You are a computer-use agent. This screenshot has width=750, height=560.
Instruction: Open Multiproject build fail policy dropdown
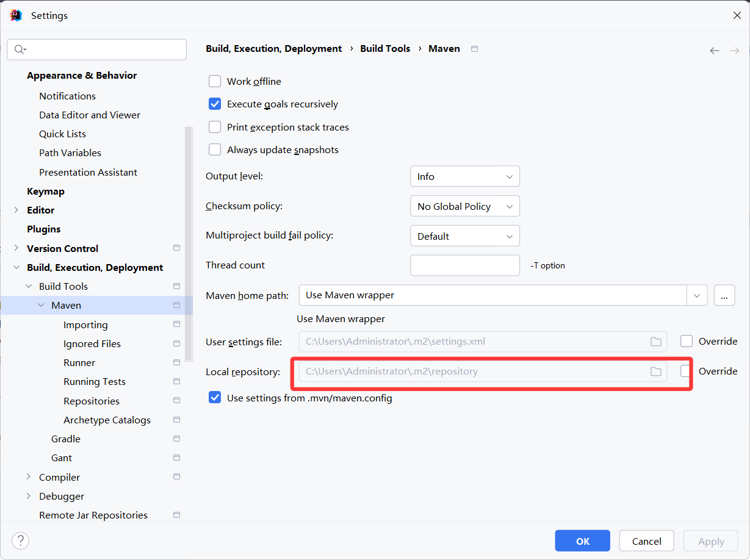[x=465, y=236]
